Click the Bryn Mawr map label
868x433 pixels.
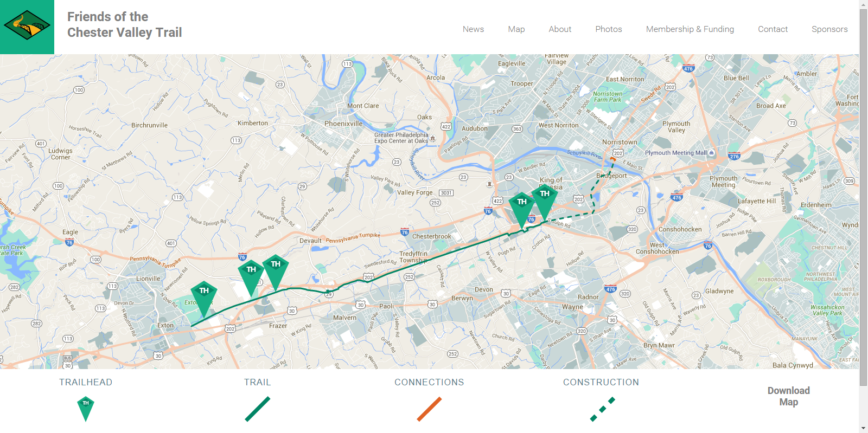pyautogui.click(x=659, y=345)
